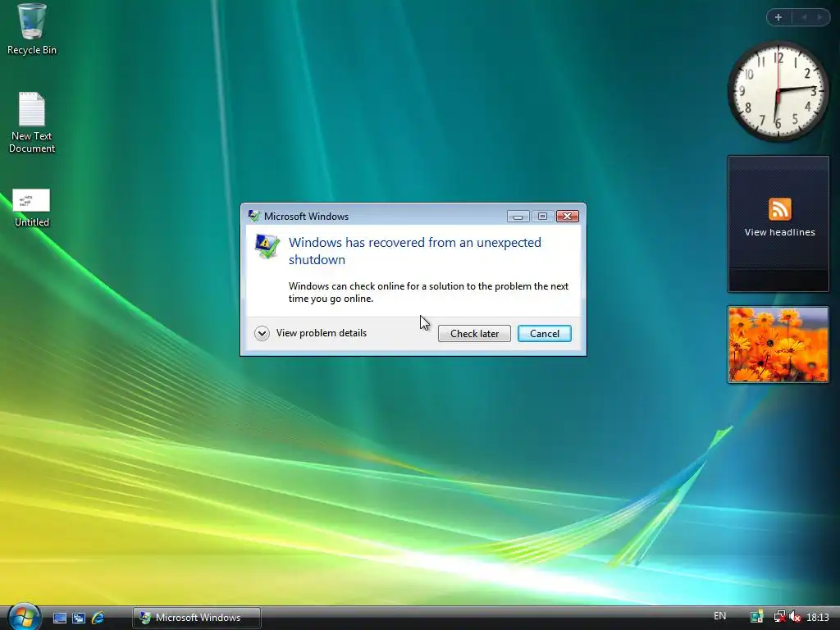This screenshot has width=840, height=630.
Task: Click the network status tray icon
Action: (x=779, y=617)
